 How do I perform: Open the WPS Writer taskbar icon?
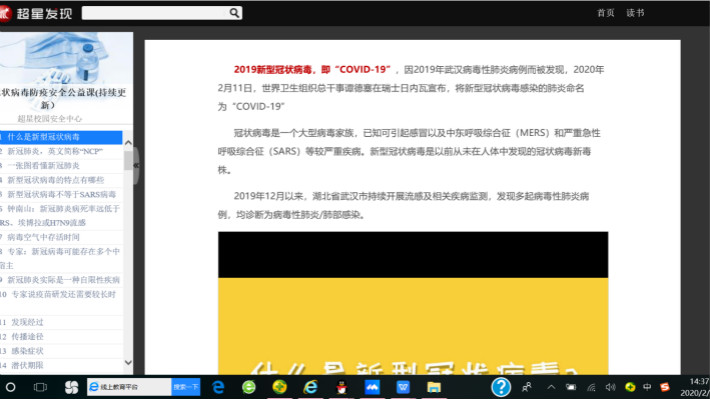tap(403, 387)
